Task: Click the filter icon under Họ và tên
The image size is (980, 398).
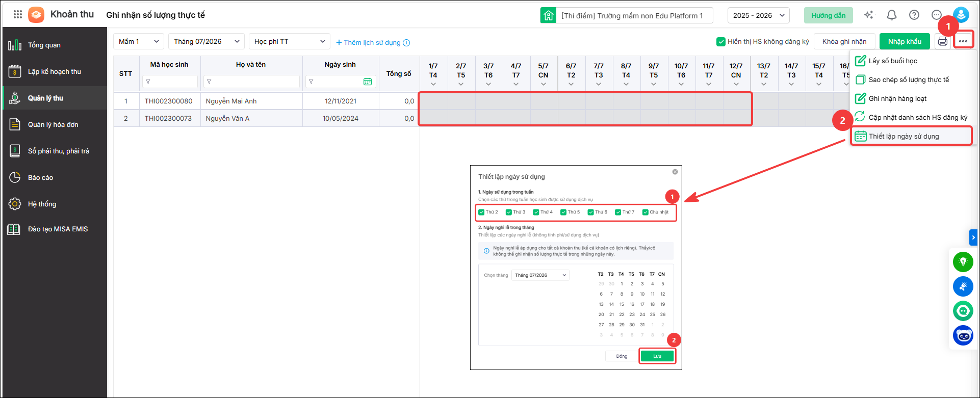Action: (209, 82)
